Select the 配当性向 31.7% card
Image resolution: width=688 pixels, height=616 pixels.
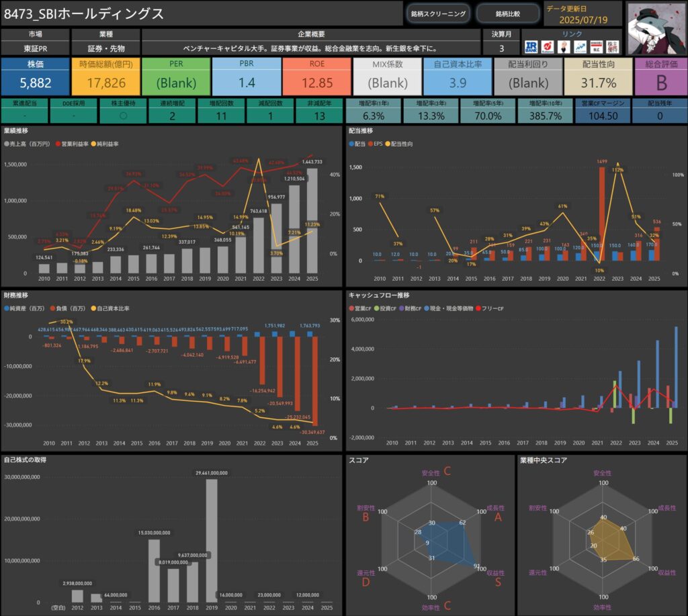(599, 77)
